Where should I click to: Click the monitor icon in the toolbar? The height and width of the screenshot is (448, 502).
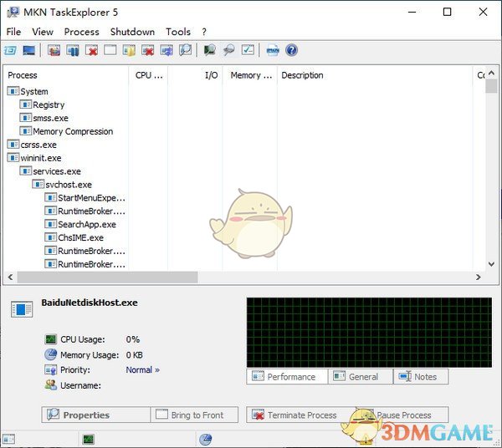click(29, 51)
